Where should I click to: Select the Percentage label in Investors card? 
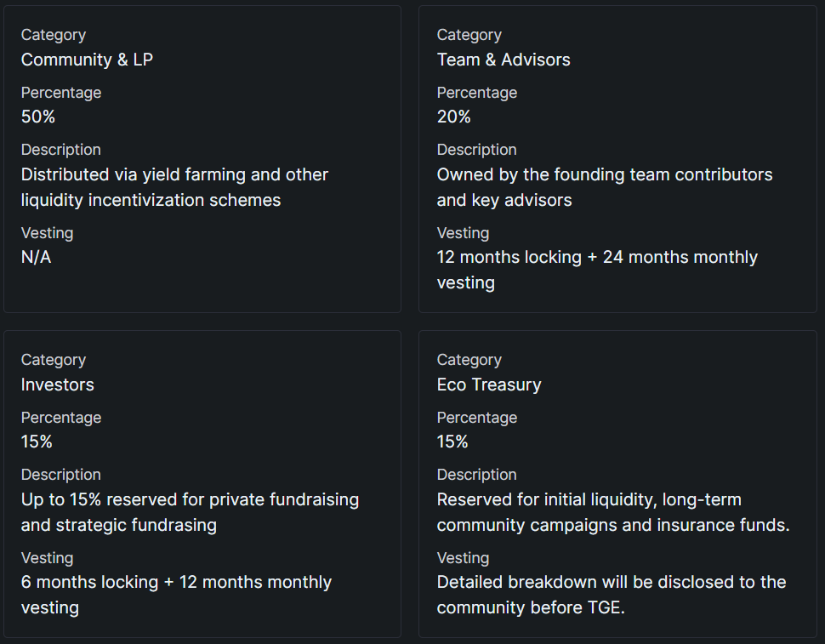61,418
